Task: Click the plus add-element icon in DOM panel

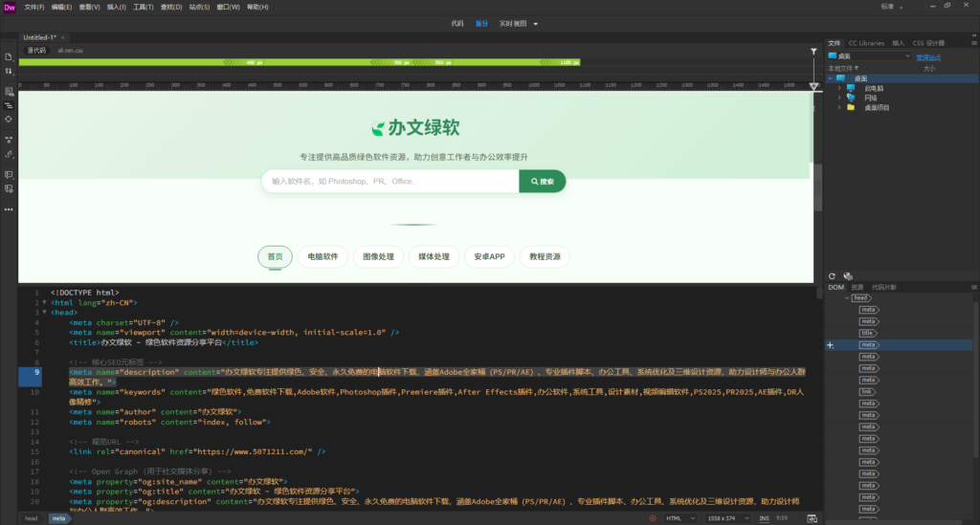Action: click(830, 345)
